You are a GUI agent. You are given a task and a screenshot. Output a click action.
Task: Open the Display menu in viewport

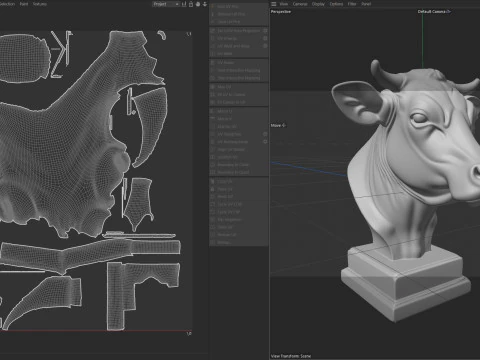point(318,4)
